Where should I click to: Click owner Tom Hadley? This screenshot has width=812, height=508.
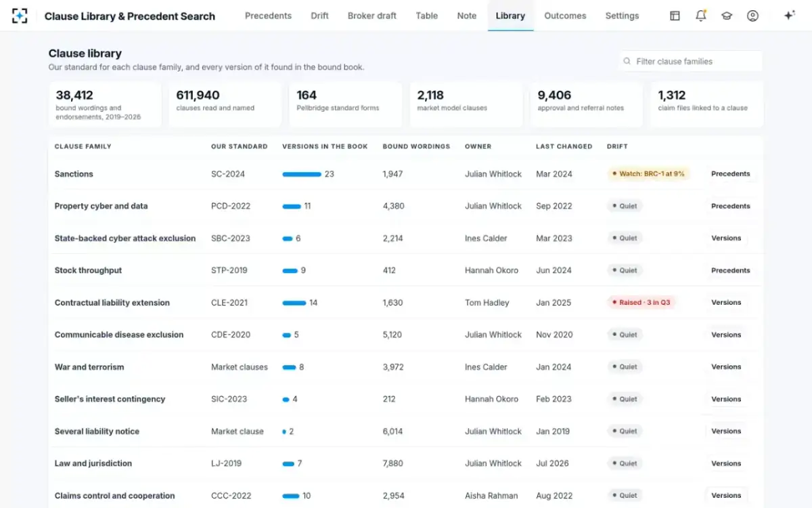(x=487, y=303)
